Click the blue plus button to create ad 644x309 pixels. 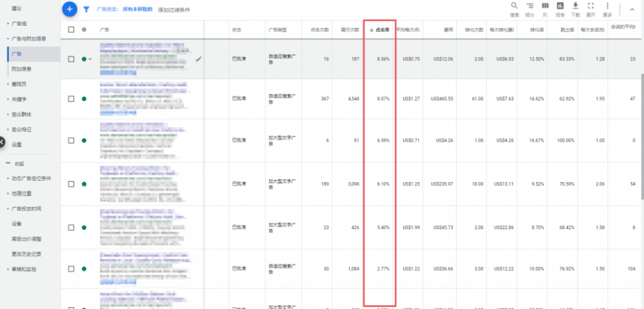point(70,10)
